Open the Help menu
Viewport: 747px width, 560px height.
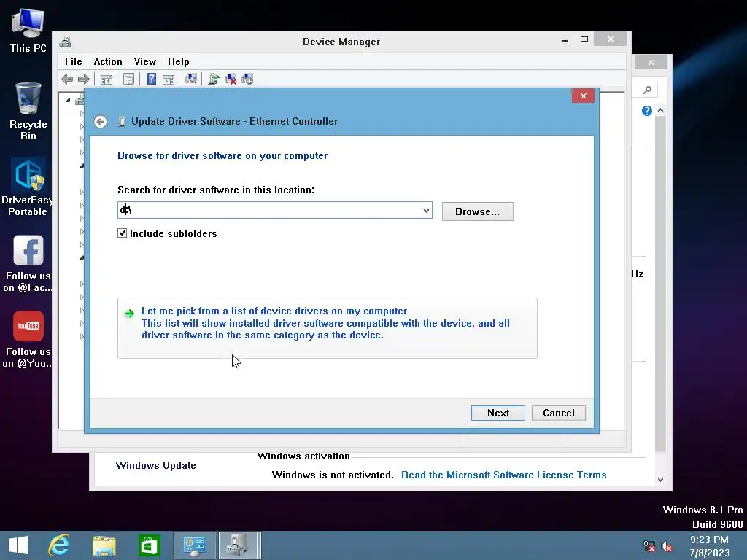[178, 61]
